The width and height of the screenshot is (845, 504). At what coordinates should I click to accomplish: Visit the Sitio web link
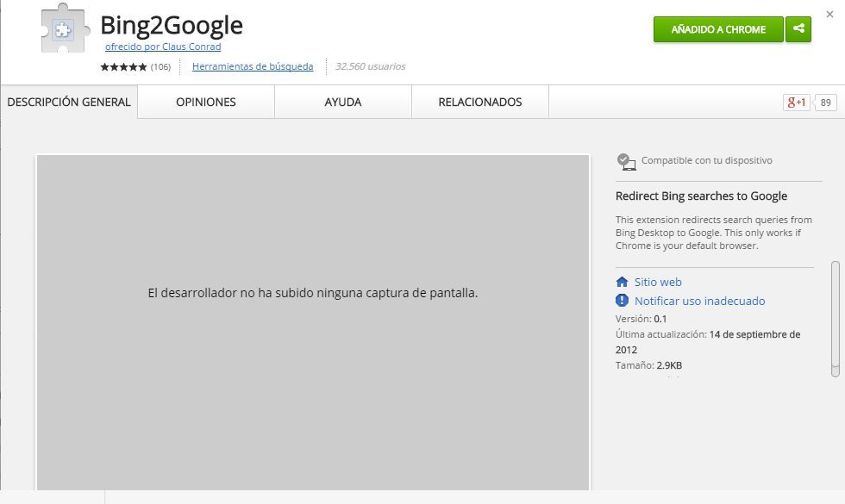click(658, 283)
